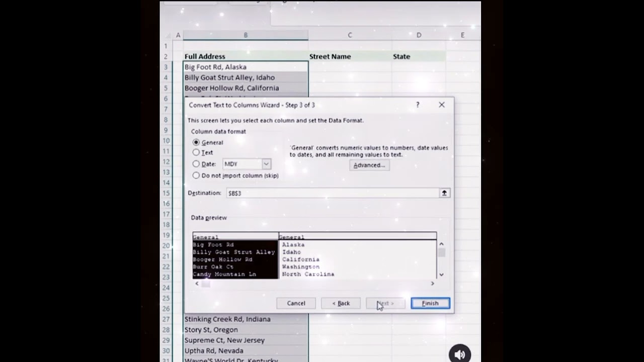Click into the Destination field
Screen dimensions: 644x362
click(333, 193)
